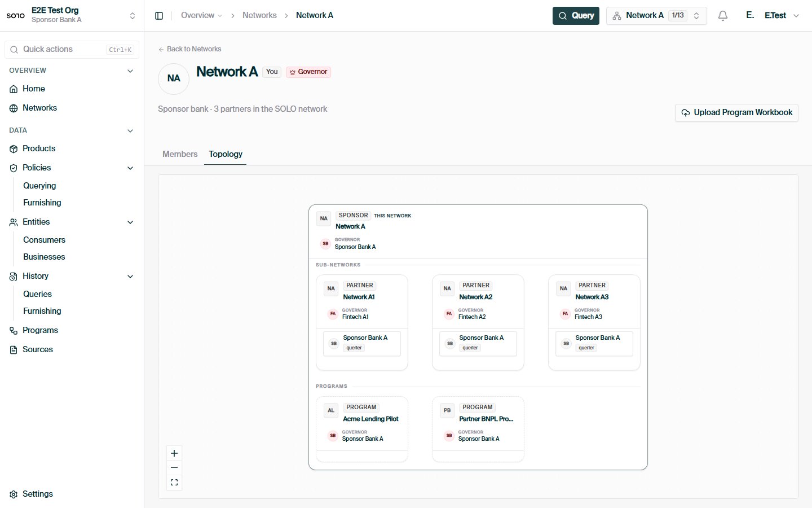812x508 pixels.
Task: Select the Network A2 partner card
Action: tap(478, 322)
